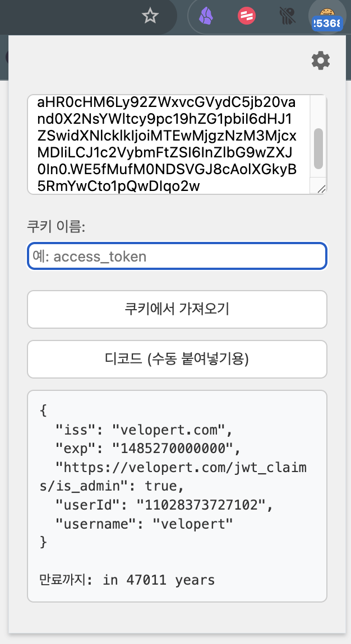Viewport: 351px width, 644px height.
Task: Click the token textarea scrollbar thumb
Action: [318, 148]
